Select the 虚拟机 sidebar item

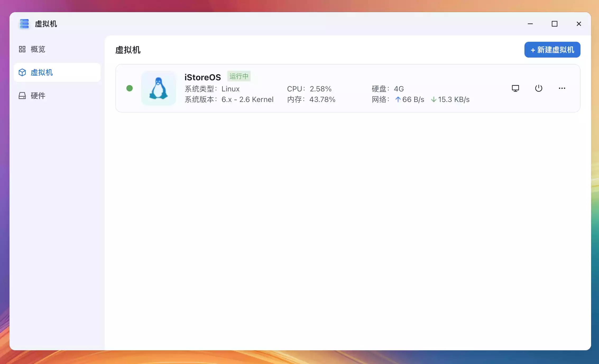42,72
